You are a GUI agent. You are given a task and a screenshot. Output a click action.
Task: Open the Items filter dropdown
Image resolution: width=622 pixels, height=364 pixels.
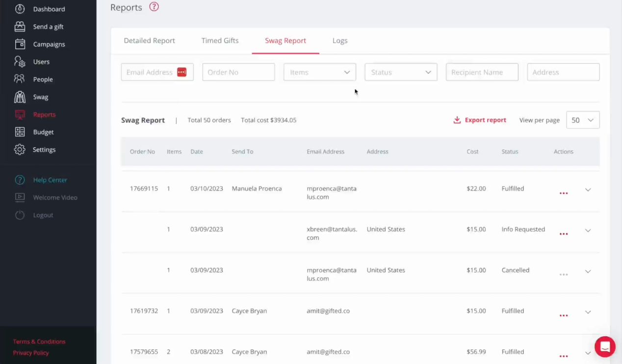point(320,72)
